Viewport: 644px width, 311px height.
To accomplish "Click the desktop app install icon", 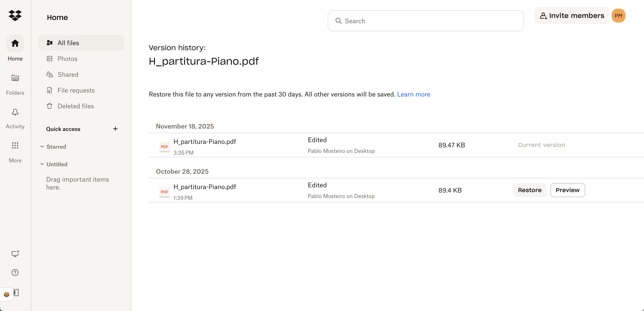I will pos(15,254).
